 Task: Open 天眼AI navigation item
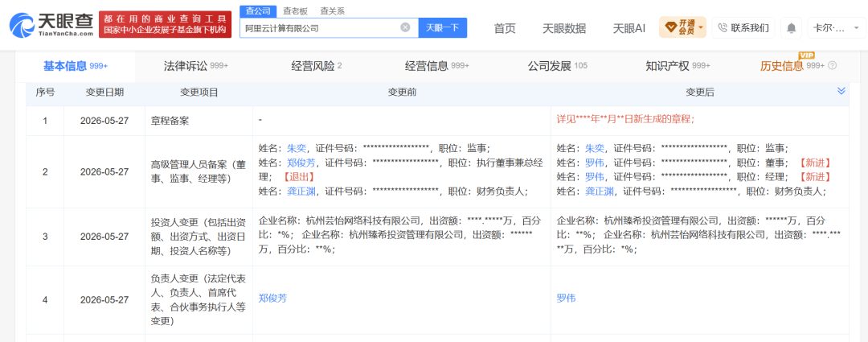click(628, 27)
